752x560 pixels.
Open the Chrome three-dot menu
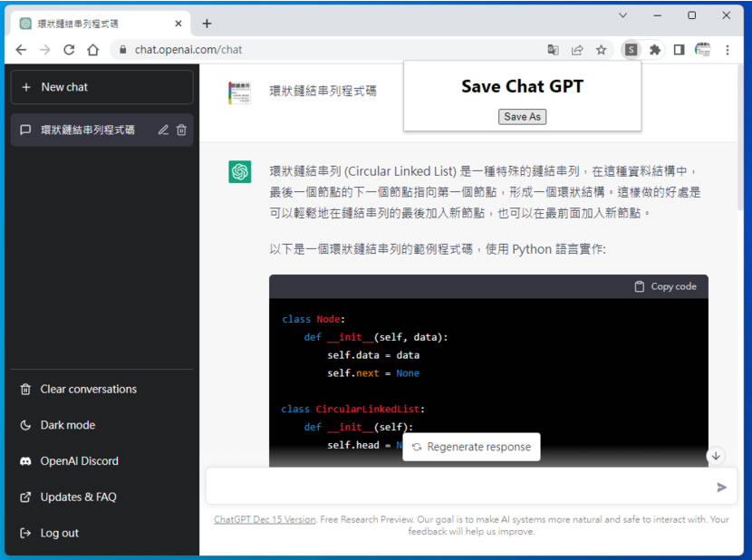click(x=728, y=50)
